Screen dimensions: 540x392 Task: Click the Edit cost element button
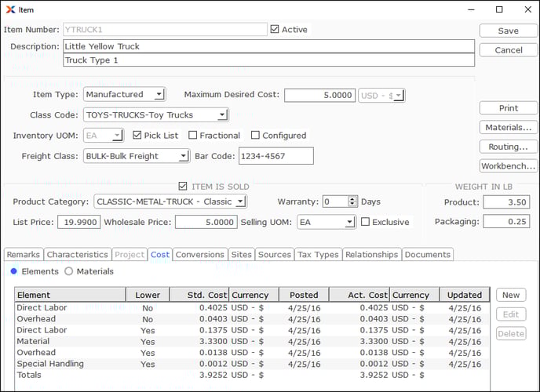coord(511,314)
